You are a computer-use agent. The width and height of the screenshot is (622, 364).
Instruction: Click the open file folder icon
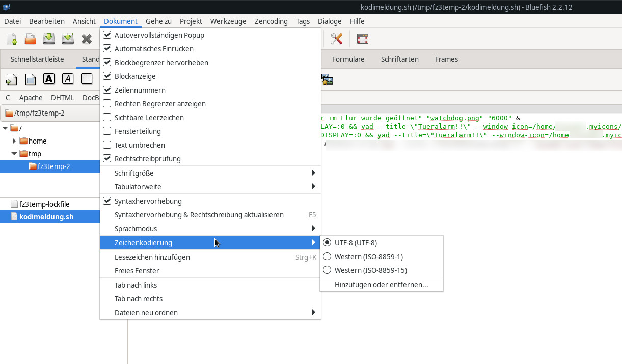click(x=30, y=39)
